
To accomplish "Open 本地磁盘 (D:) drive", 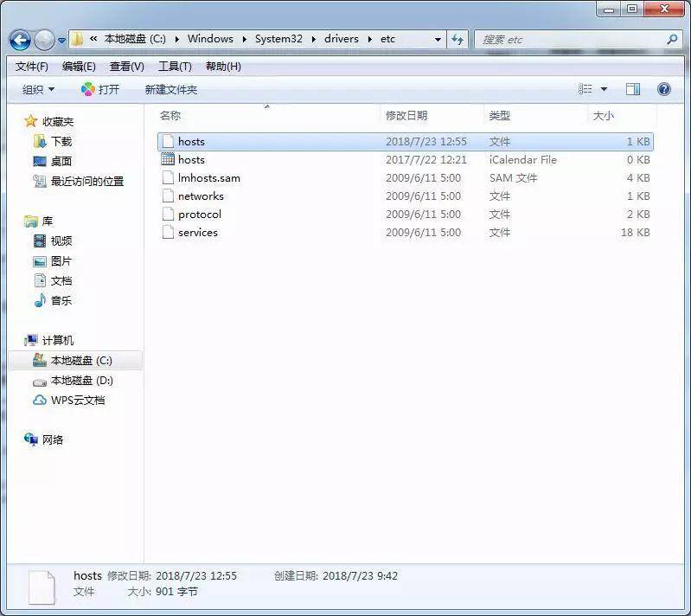I will (74, 380).
